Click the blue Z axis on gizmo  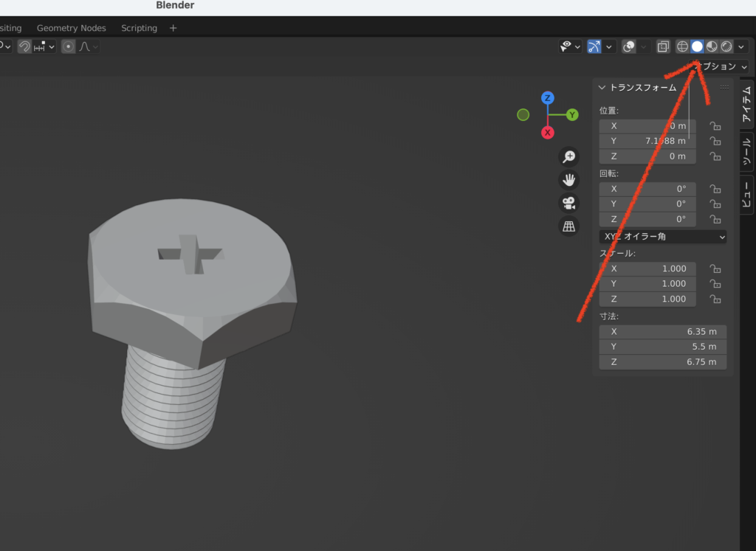coord(547,98)
